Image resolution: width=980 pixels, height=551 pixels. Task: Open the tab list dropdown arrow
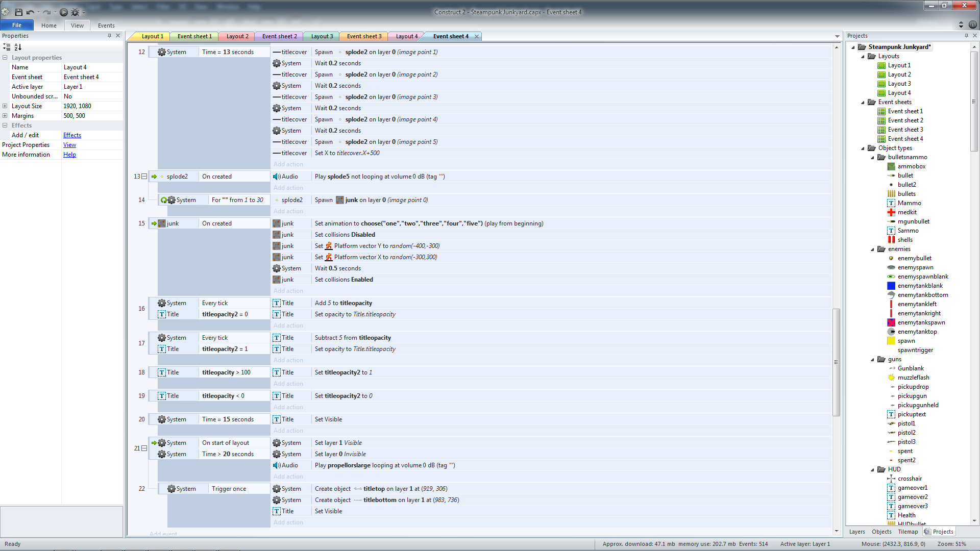pyautogui.click(x=837, y=37)
